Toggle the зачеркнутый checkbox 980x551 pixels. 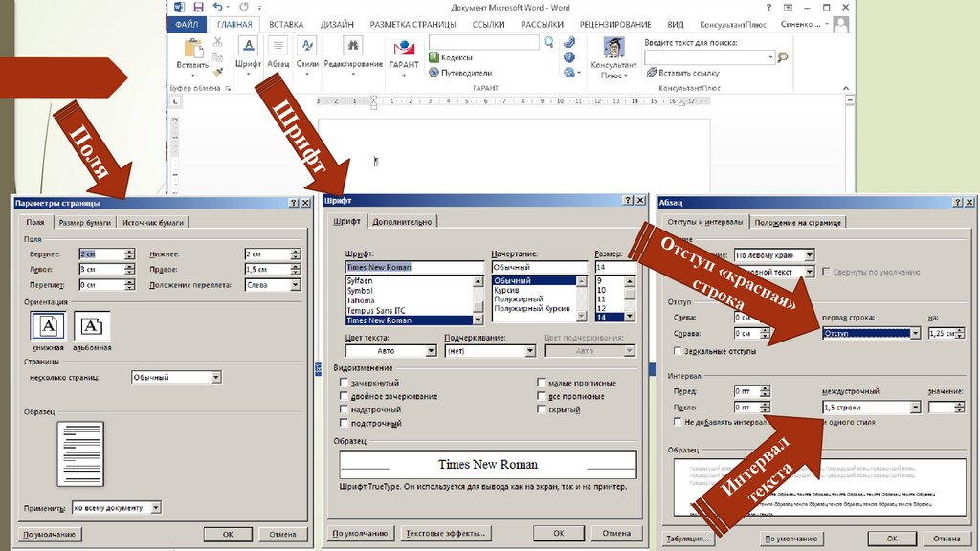[344, 383]
